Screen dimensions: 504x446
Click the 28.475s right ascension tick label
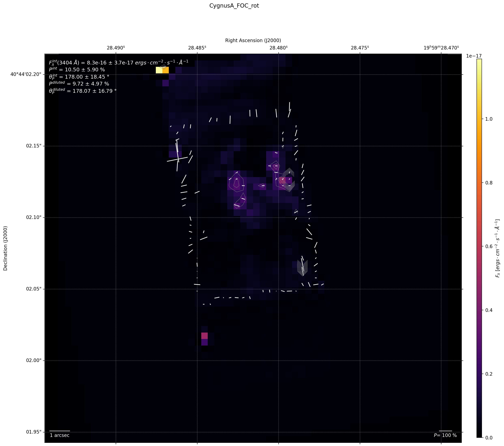point(360,48)
